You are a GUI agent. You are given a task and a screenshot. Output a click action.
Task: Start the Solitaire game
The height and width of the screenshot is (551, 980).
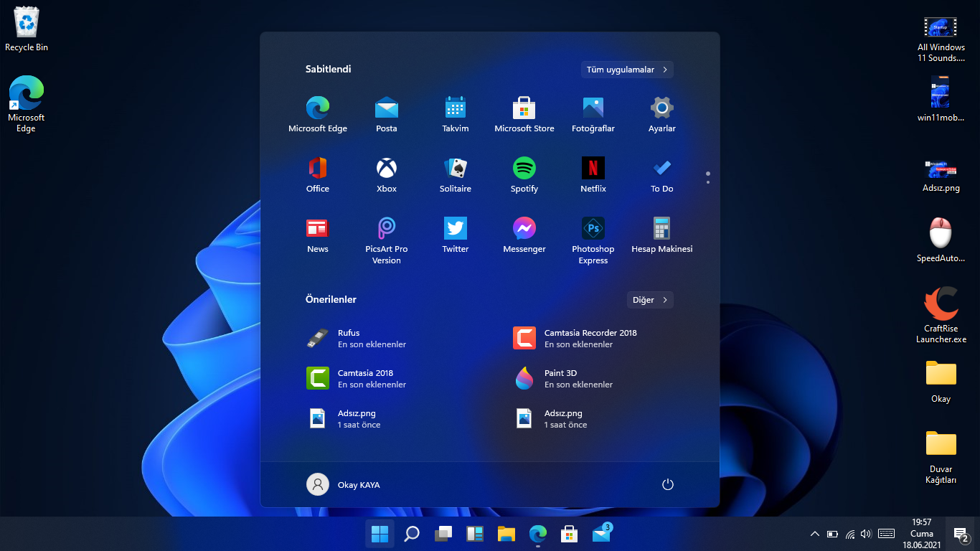tap(456, 175)
